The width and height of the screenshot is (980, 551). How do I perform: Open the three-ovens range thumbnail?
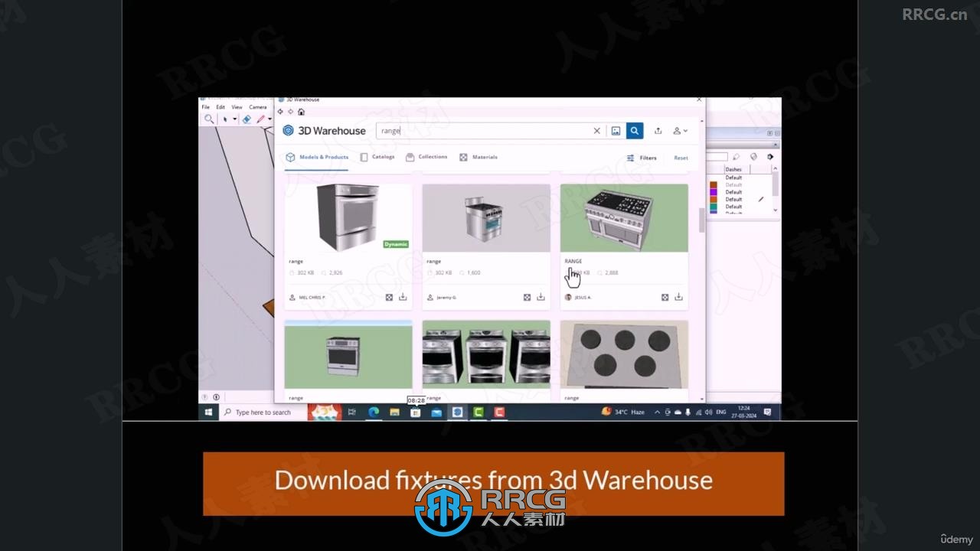point(486,354)
